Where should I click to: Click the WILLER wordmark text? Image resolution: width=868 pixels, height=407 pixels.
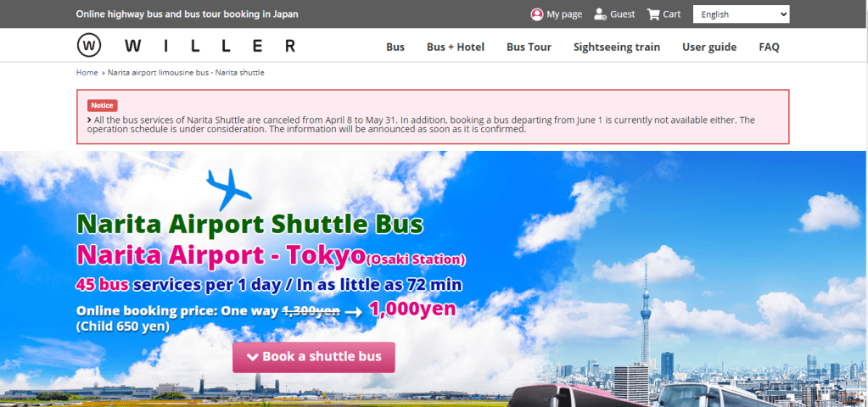tap(210, 46)
